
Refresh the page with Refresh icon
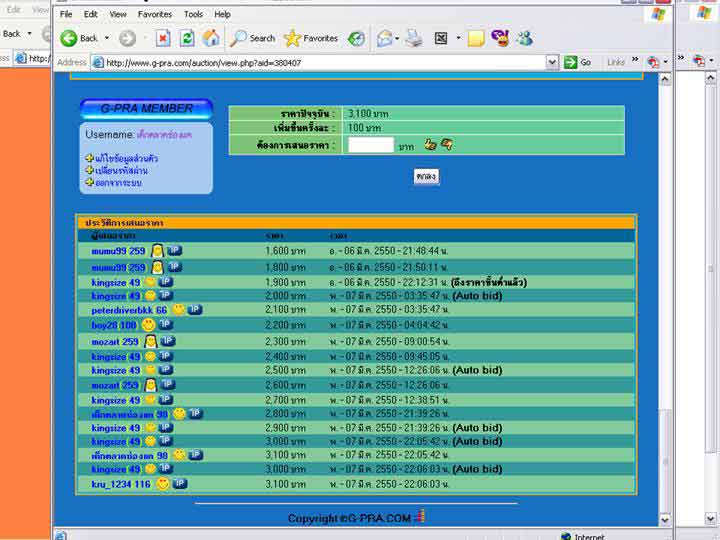point(187,38)
